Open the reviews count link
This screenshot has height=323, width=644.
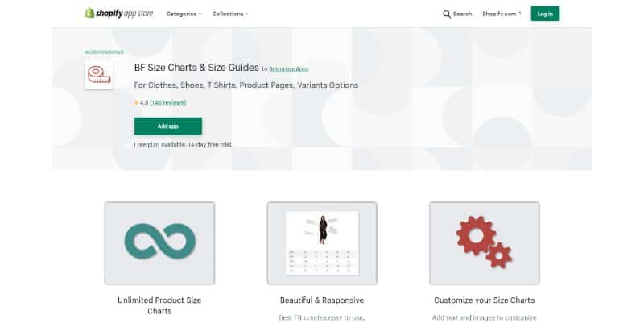[x=168, y=103]
